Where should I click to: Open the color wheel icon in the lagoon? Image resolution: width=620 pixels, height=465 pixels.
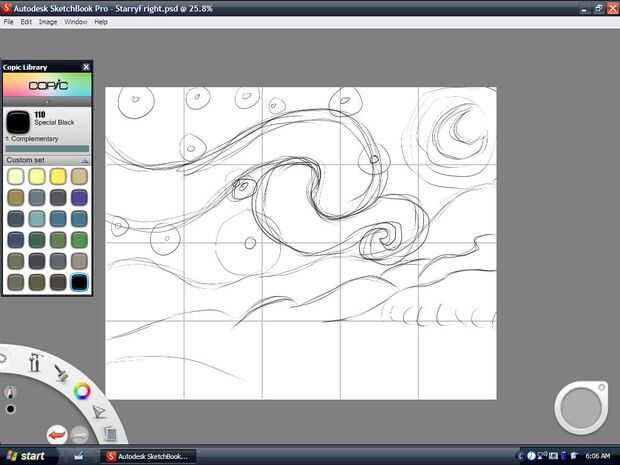pos(82,391)
